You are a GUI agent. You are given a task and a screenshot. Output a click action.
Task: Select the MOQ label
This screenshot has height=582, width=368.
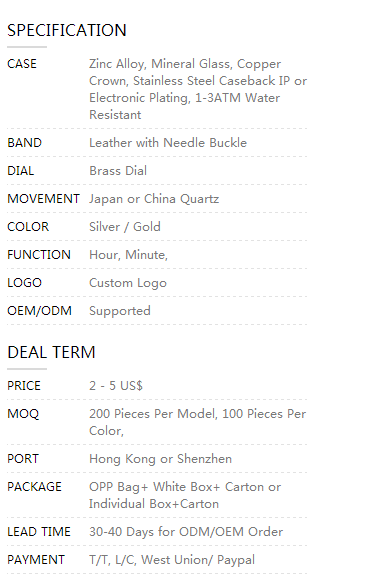[23, 414]
